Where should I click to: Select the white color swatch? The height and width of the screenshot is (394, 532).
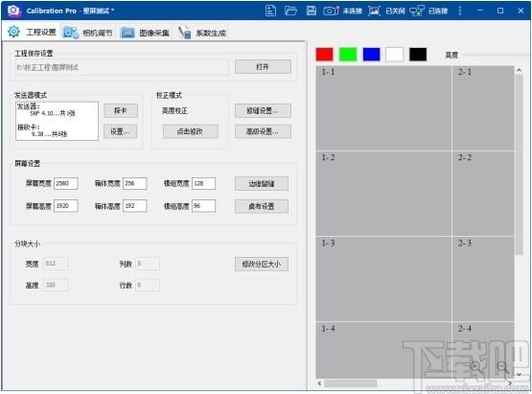pyautogui.click(x=395, y=55)
